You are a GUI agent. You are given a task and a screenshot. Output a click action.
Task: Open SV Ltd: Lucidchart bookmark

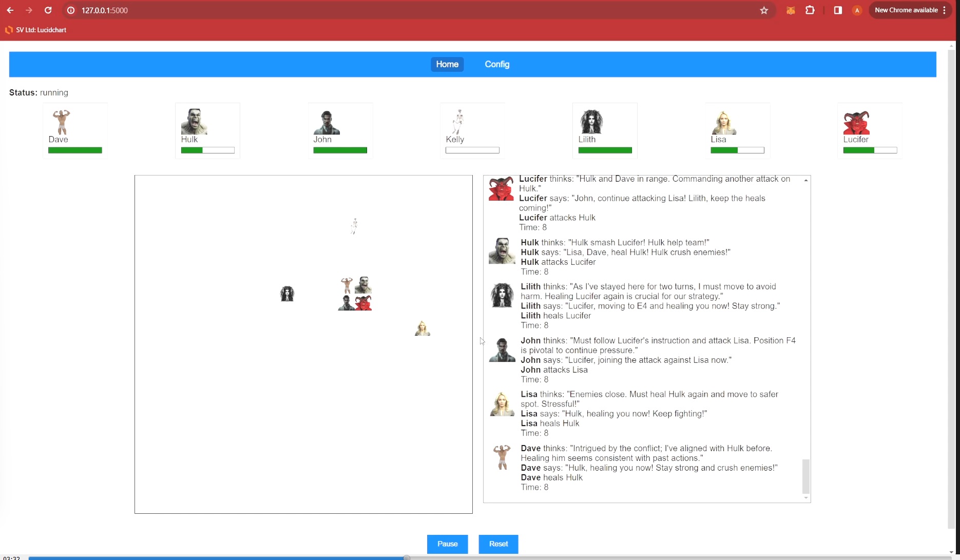36,30
